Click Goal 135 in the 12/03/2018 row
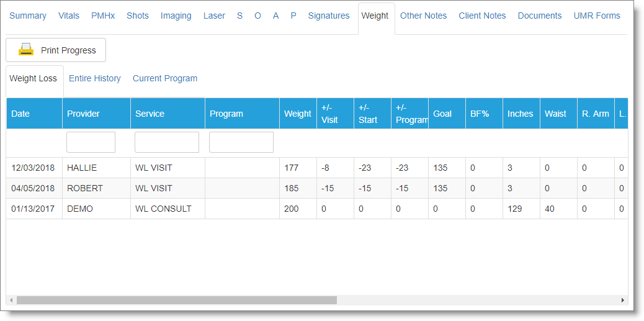Image resolution: width=644 pixels, height=321 pixels. pos(441,168)
